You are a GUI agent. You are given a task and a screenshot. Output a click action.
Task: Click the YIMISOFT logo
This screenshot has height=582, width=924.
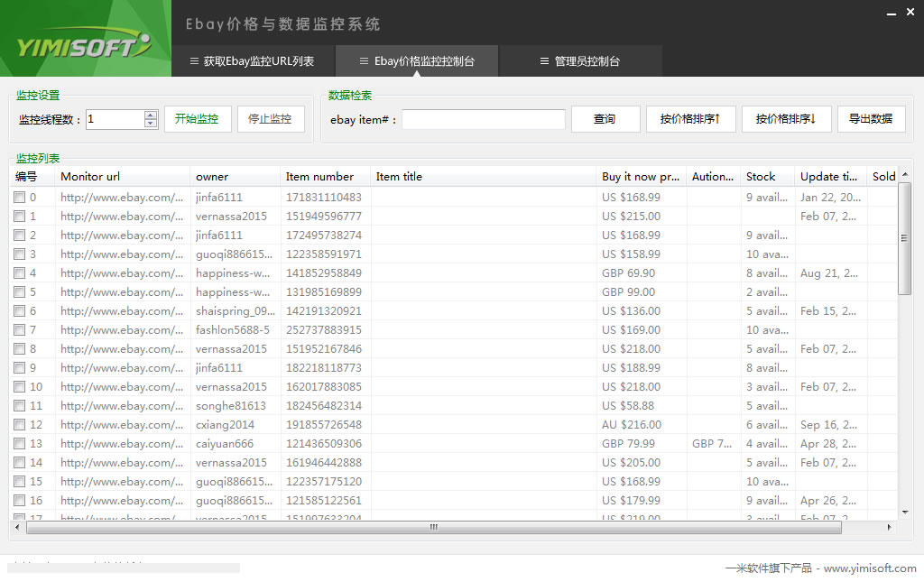pos(84,45)
